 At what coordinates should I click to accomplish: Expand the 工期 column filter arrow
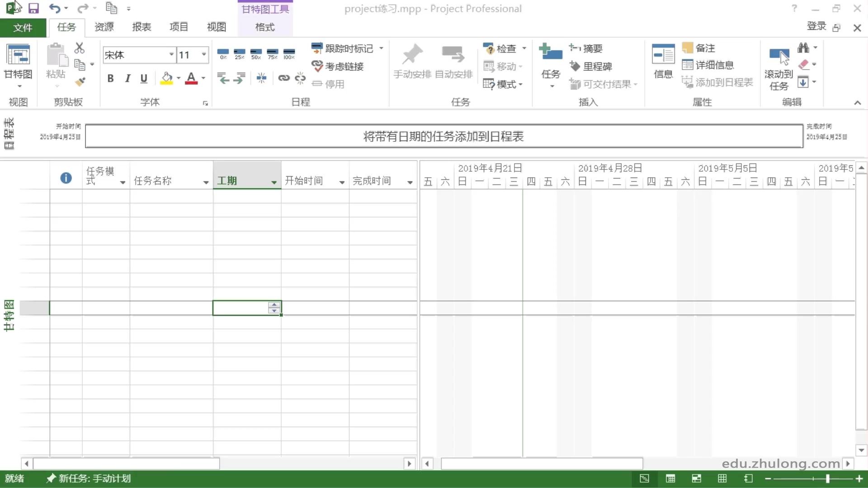click(x=274, y=182)
